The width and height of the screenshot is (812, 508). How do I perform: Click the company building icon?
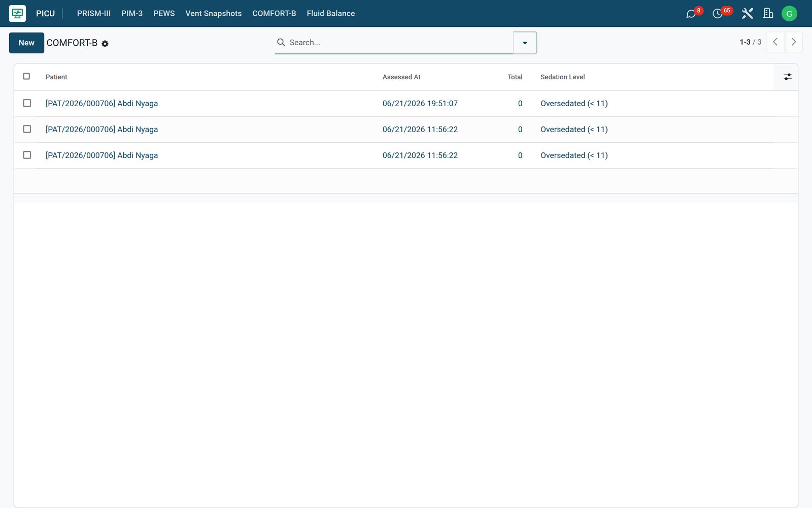[768, 14]
